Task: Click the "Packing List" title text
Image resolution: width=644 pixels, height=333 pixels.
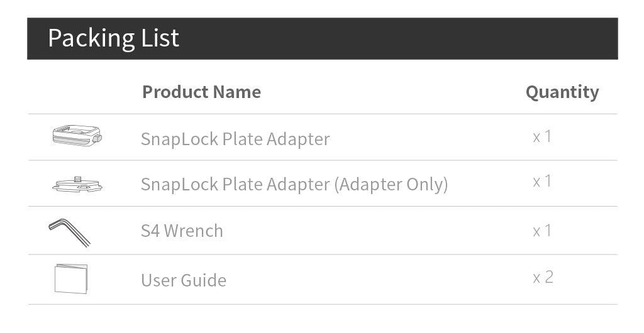Action: coord(113,38)
